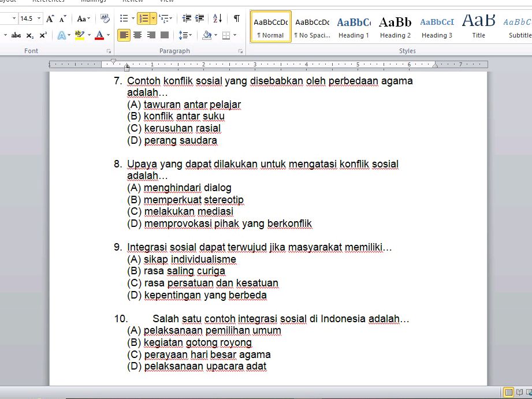The width and height of the screenshot is (532, 399).
Task: Apply Text Highlight Color to selection
Action: (x=79, y=35)
